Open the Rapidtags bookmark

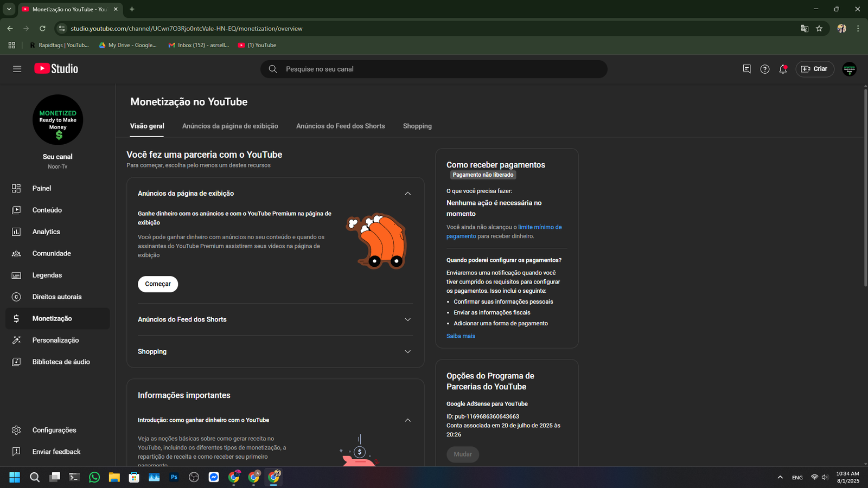[59, 45]
